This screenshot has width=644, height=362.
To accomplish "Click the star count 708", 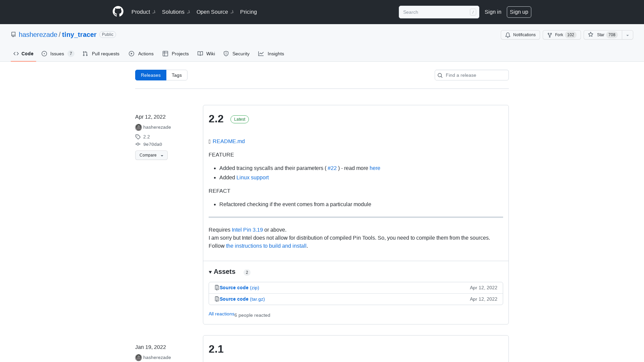I will (612, 35).
